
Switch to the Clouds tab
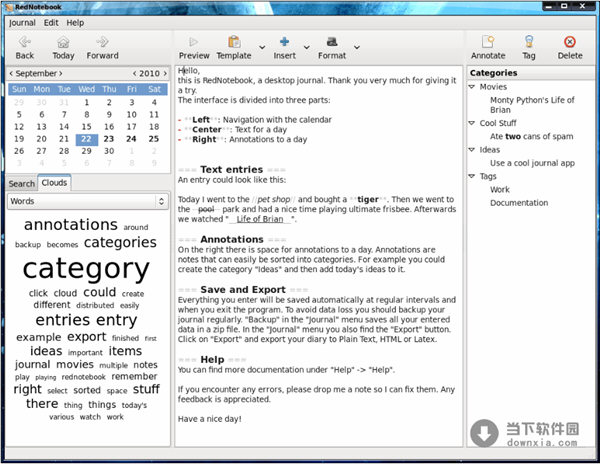pos(54,182)
